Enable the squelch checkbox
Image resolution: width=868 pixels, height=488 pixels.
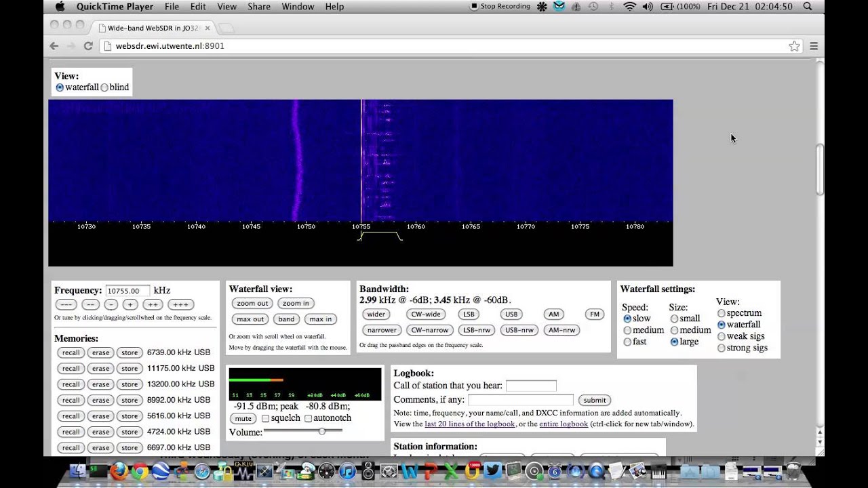pyautogui.click(x=265, y=418)
